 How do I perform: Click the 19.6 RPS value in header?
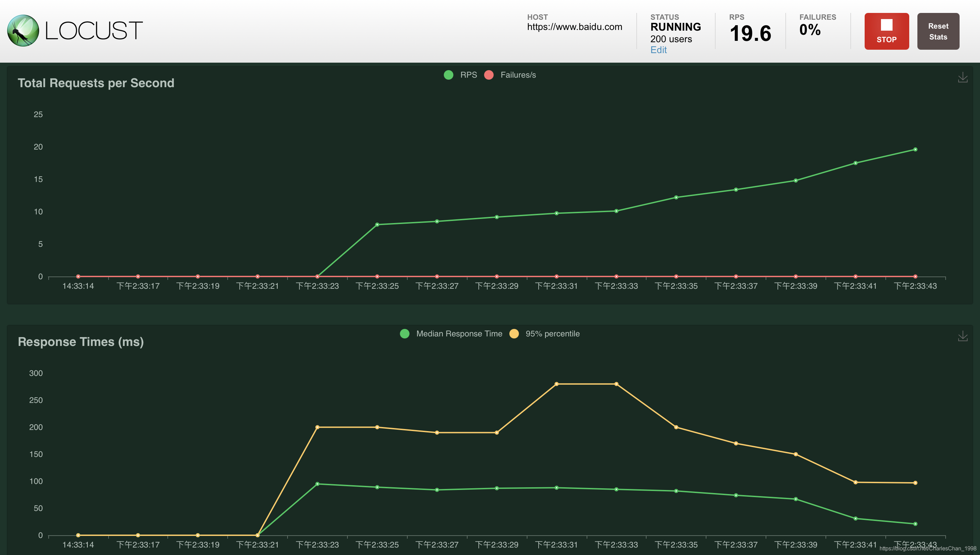[750, 34]
